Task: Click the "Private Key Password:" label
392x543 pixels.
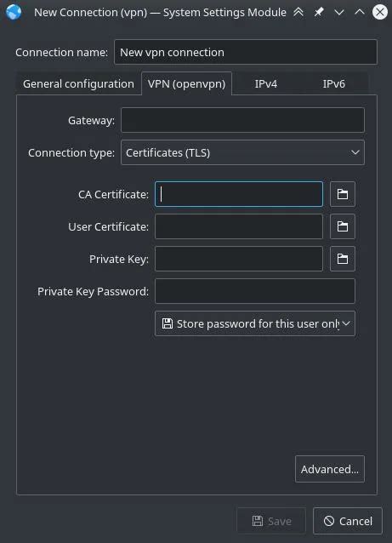Action: click(x=93, y=292)
